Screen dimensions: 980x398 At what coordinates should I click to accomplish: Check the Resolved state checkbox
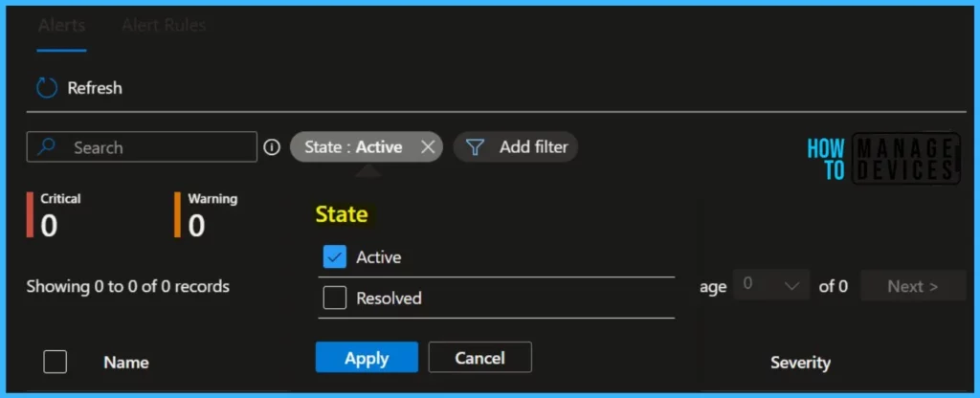point(335,298)
